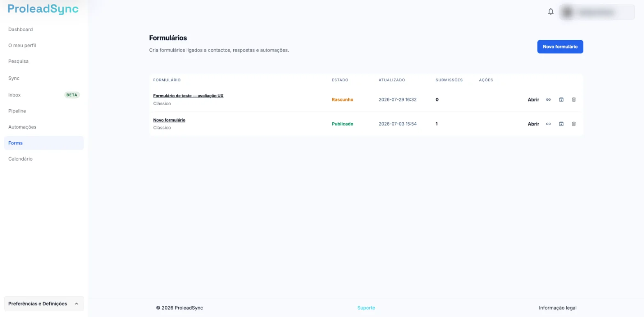This screenshot has width=644, height=317.
Task: Open Inbox with the BETA badge
Action: click(44, 95)
